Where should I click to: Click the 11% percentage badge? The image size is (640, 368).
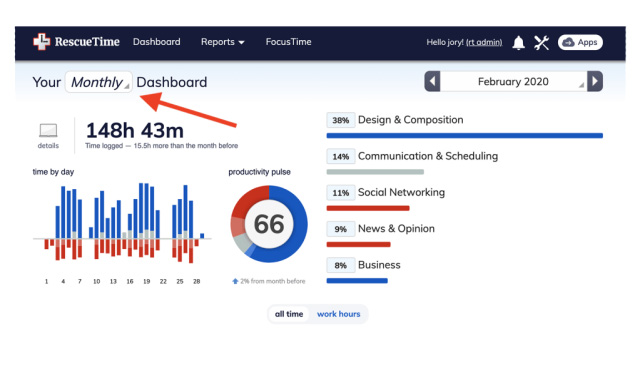(341, 193)
